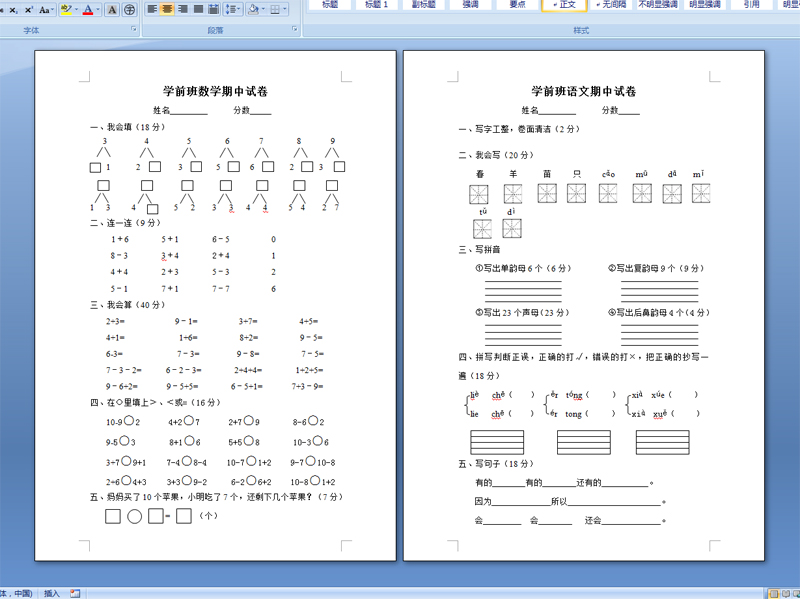Click the 字体 group label
800x599 pixels.
point(31,31)
